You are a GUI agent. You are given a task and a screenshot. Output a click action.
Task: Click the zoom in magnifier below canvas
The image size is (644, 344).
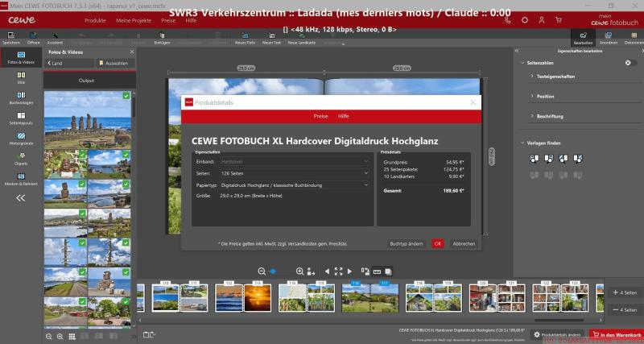point(299,271)
